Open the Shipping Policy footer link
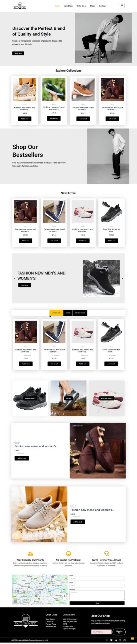Viewport: 137px width, 644px height. point(51,626)
